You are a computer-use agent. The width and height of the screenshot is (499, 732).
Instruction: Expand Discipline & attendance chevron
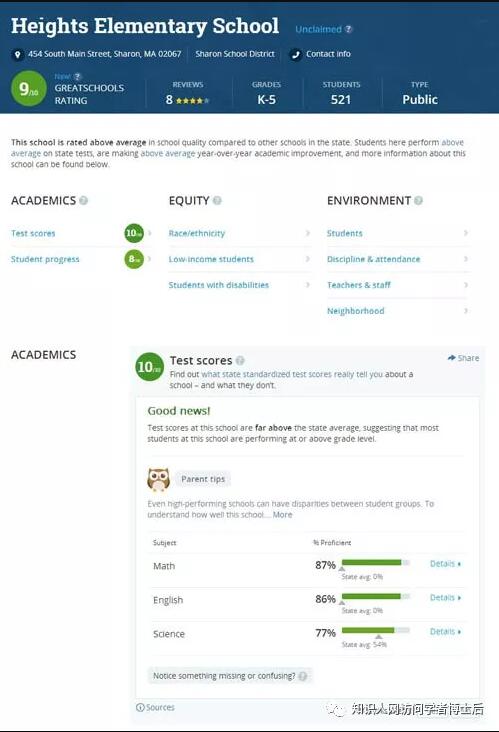click(465, 259)
